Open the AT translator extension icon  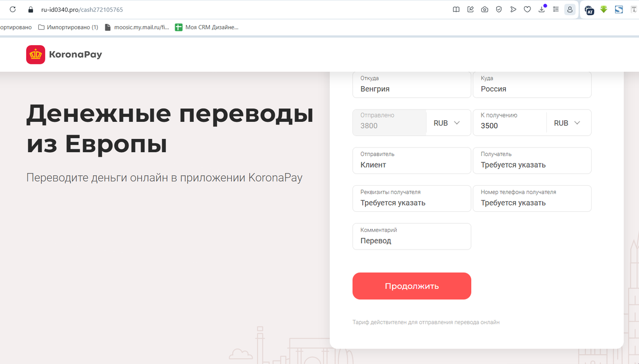pyautogui.click(x=589, y=10)
